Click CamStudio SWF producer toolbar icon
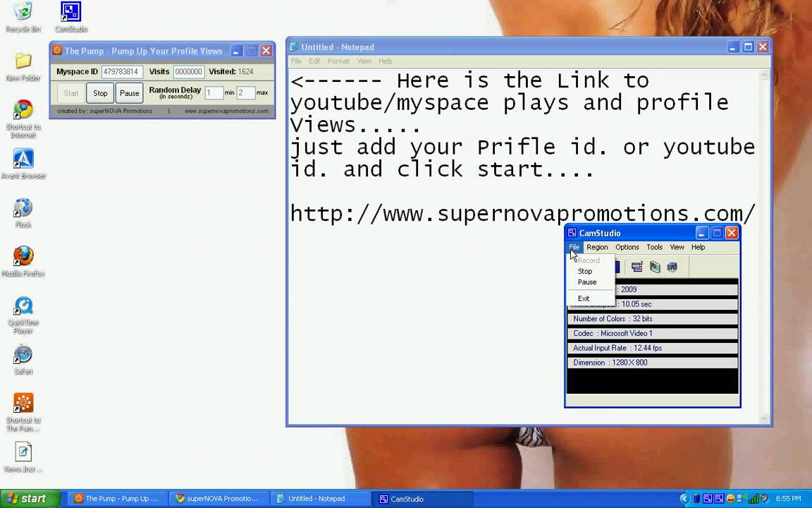This screenshot has width=812, height=508. [672, 267]
